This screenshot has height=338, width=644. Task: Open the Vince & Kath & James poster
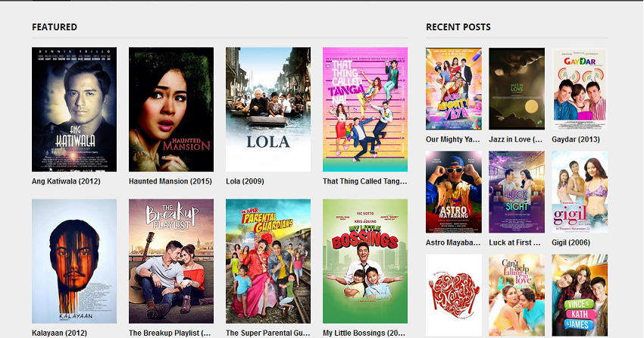[580, 296]
